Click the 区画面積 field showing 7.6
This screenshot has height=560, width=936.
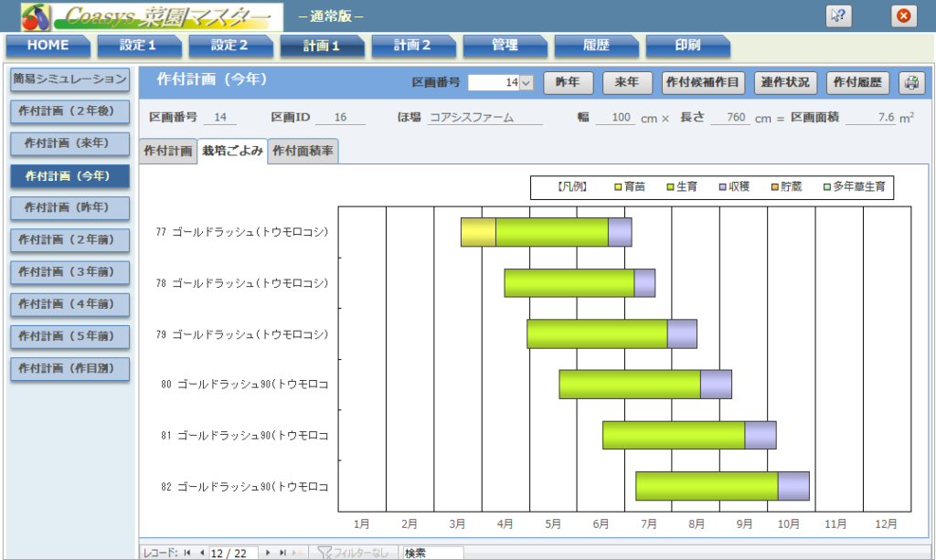tap(871, 118)
